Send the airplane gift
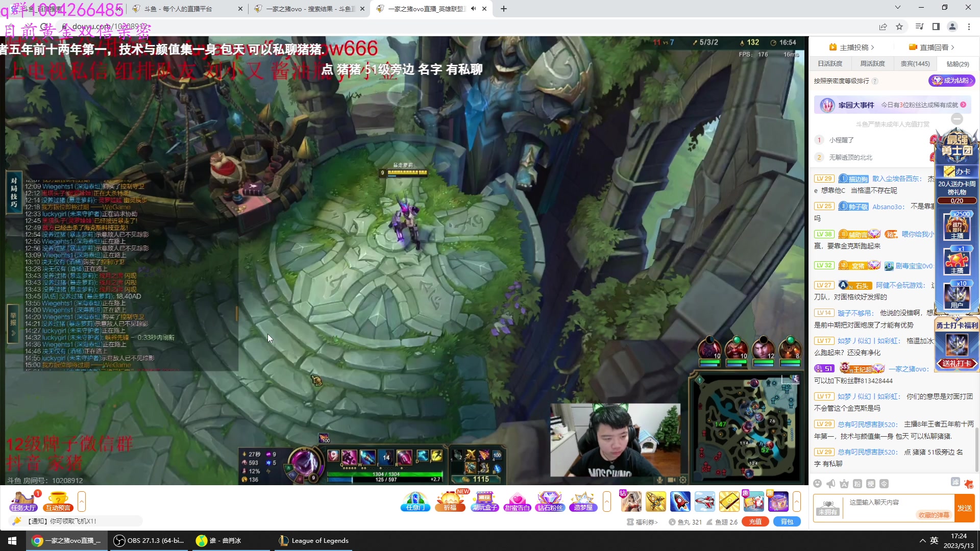The image size is (980, 551). 704,502
